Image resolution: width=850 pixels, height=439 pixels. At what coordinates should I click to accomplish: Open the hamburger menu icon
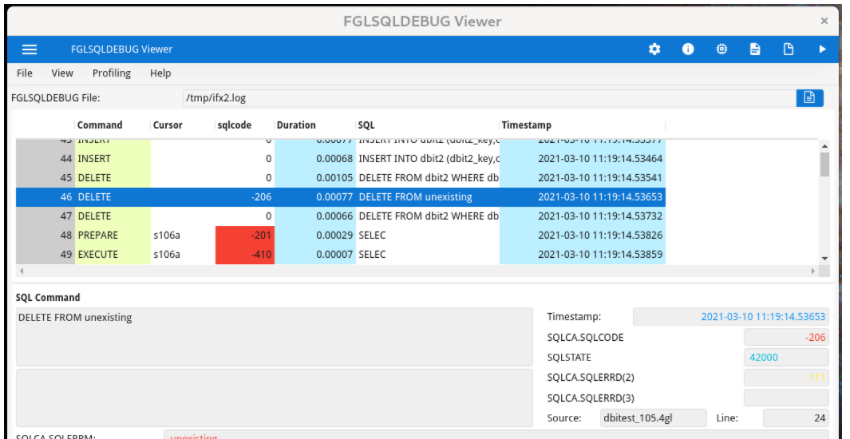29,49
